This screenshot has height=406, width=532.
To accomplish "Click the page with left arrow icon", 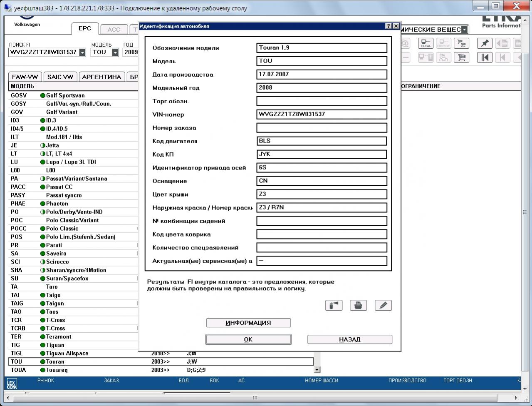I will coord(502,43).
